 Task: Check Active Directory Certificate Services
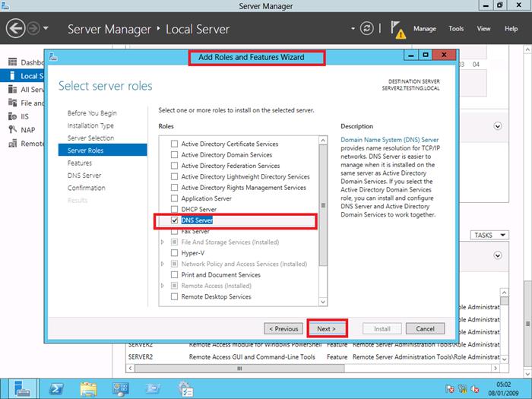point(174,144)
